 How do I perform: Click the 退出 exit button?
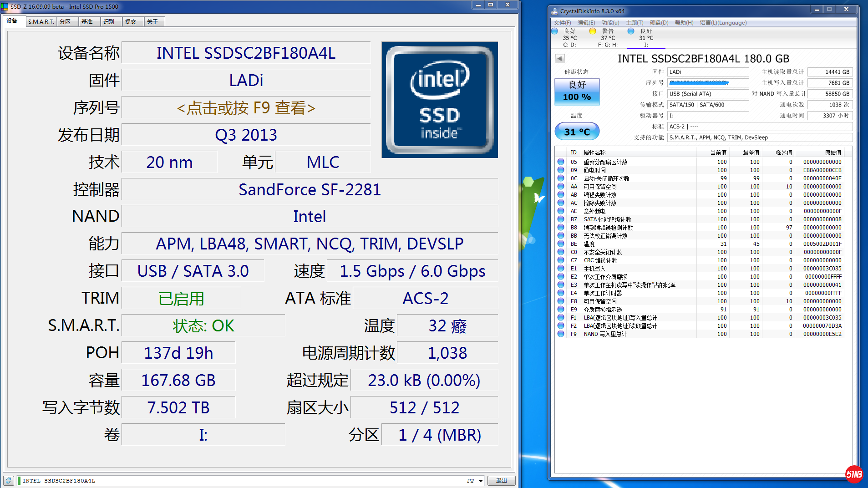point(501,481)
